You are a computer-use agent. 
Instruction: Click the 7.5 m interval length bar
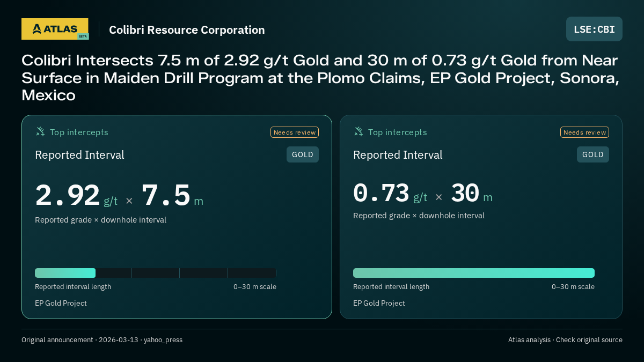point(156,273)
